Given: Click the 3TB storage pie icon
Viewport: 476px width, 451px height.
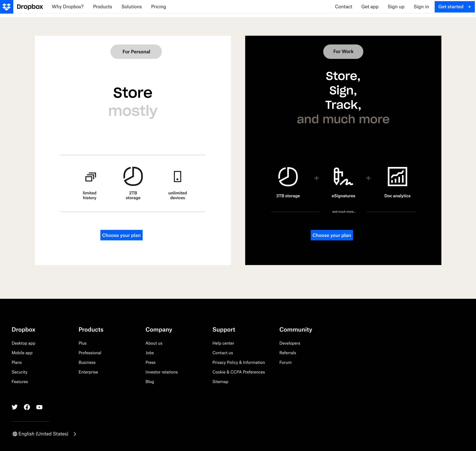Looking at the screenshot, I should pyautogui.click(x=288, y=177).
